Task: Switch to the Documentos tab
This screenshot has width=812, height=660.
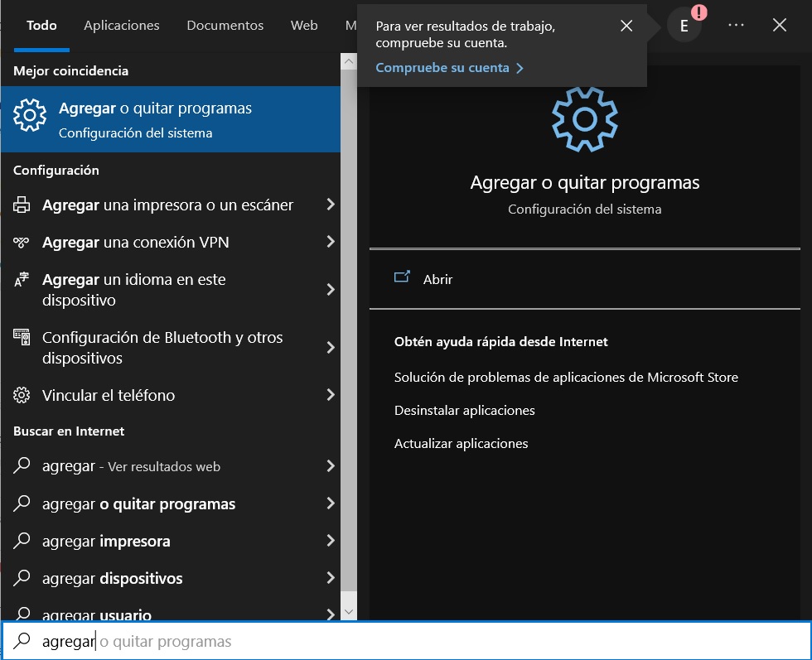Action: click(x=225, y=26)
